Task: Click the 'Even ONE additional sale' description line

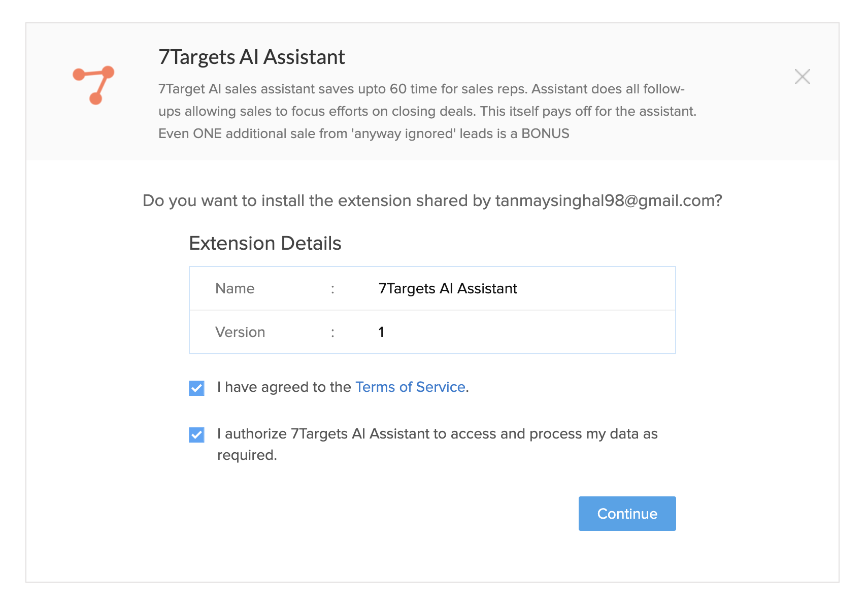Action: click(x=364, y=133)
